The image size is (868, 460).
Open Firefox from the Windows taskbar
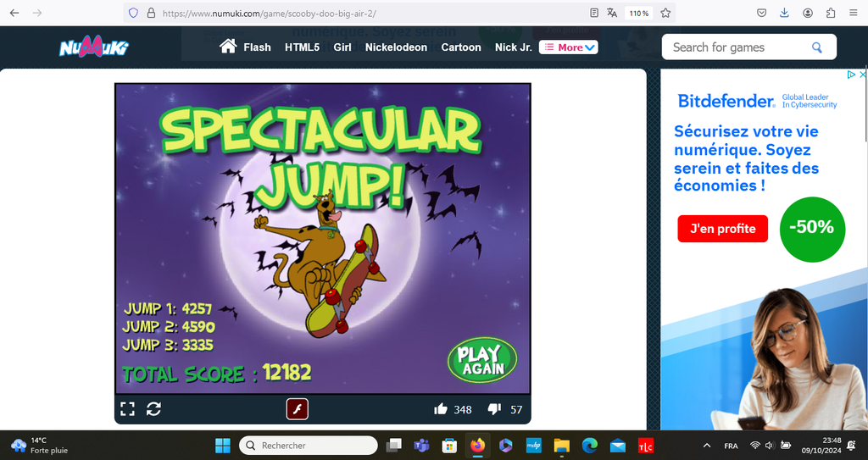477,446
